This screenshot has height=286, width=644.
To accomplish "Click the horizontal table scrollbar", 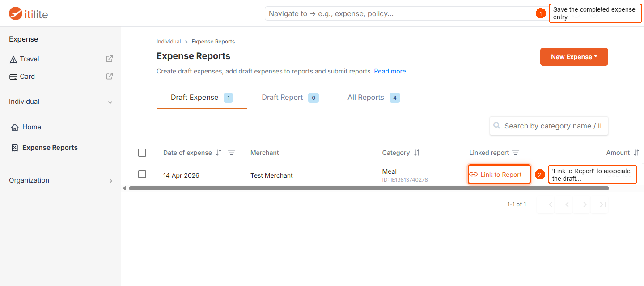I will pyautogui.click(x=369, y=188).
